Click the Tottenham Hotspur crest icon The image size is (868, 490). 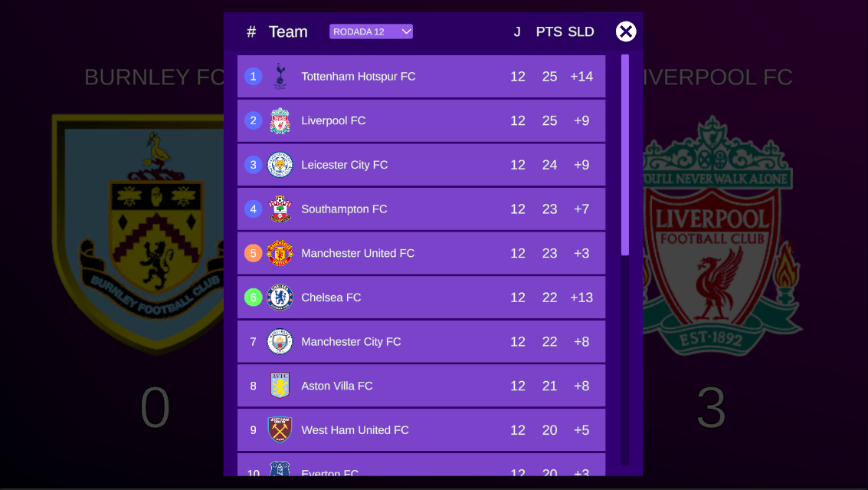pyautogui.click(x=280, y=77)
